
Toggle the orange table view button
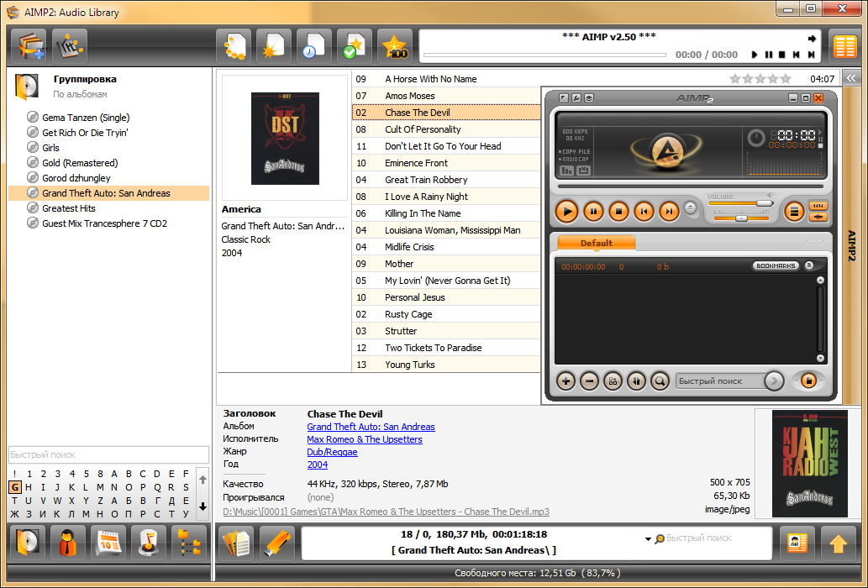tap(844, 46)
